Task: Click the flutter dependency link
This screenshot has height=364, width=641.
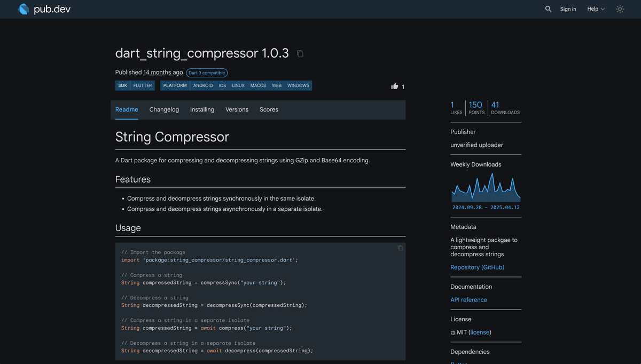Action: coord(458,362)
